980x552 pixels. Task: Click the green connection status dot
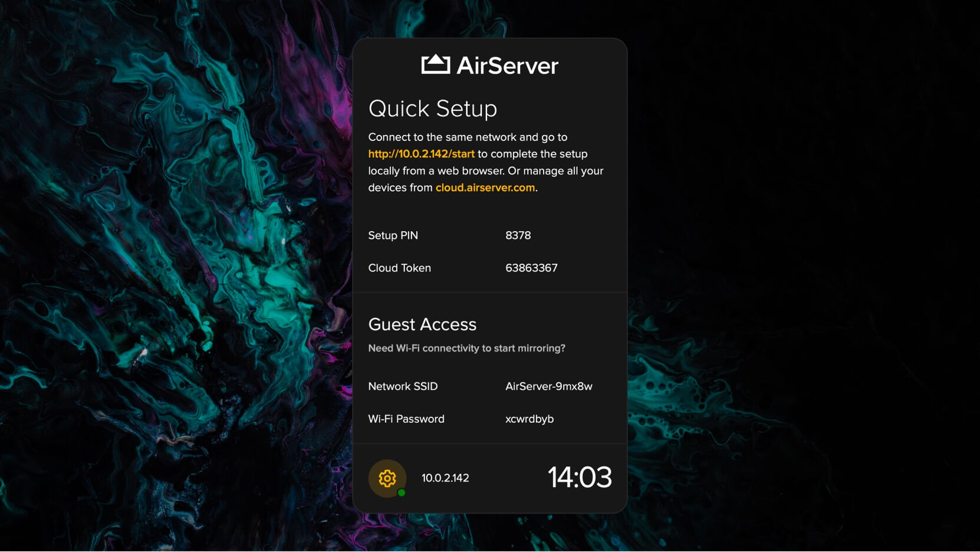pos(402,493)
